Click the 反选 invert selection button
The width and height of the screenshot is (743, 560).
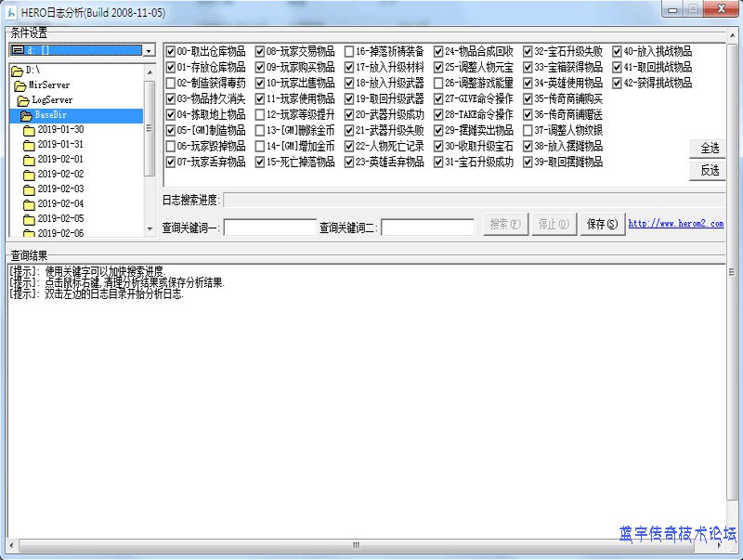tap(709, 171)
